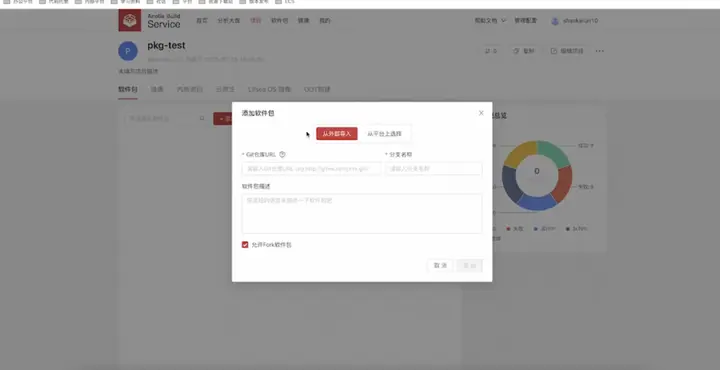Open the ECS bookmark folder in browser bar
This screenshot has width=720, height=370.
point(284,2)
